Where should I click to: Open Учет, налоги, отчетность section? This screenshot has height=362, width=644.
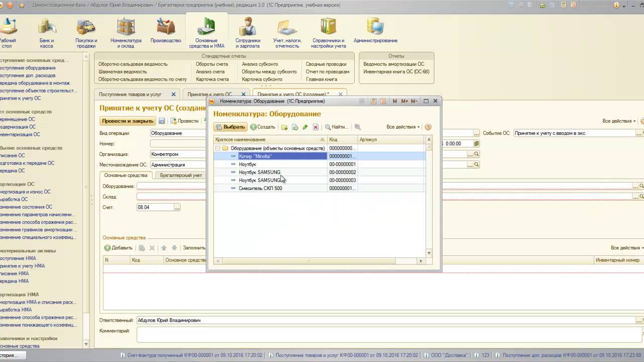click(x=287, y=33)
